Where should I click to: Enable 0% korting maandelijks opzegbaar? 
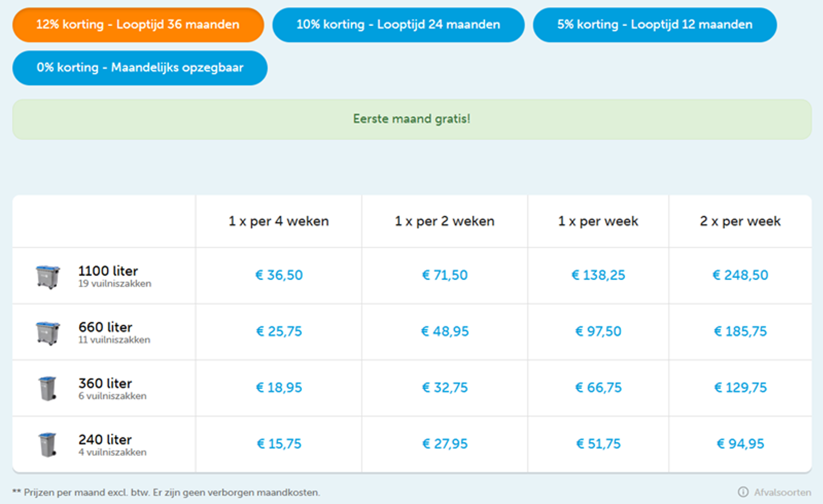tap(140, 68)
